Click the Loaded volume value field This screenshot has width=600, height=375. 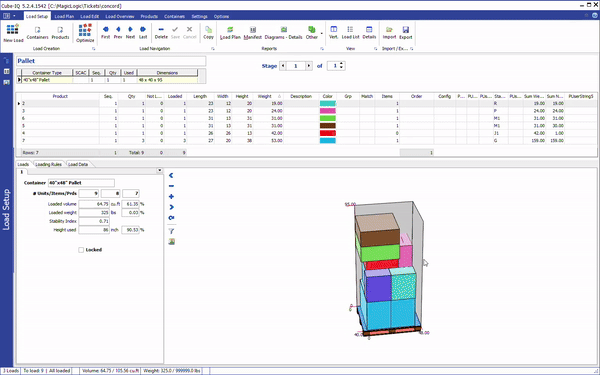point(94,204)
